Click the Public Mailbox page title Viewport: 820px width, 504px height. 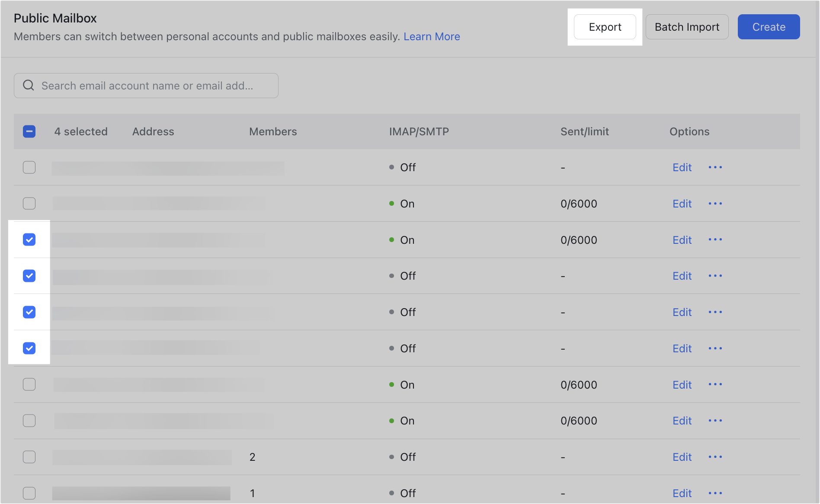55,18
